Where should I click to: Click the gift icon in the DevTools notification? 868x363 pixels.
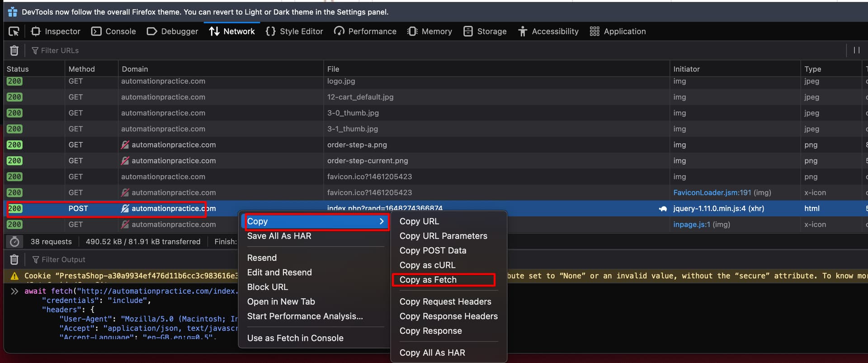pyautogui.click(x=13, y=12)
